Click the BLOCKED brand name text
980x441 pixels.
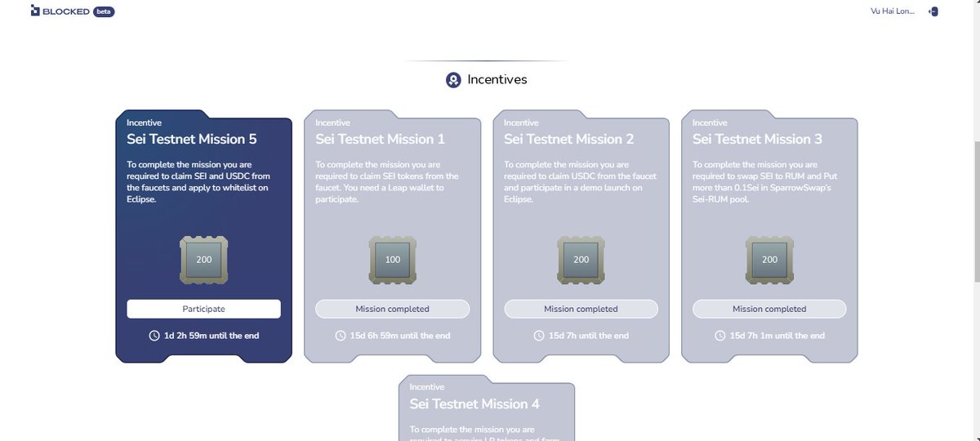coord(66,11)
